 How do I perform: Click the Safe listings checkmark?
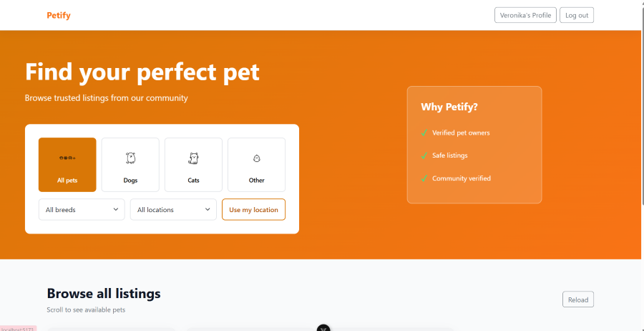424,155
